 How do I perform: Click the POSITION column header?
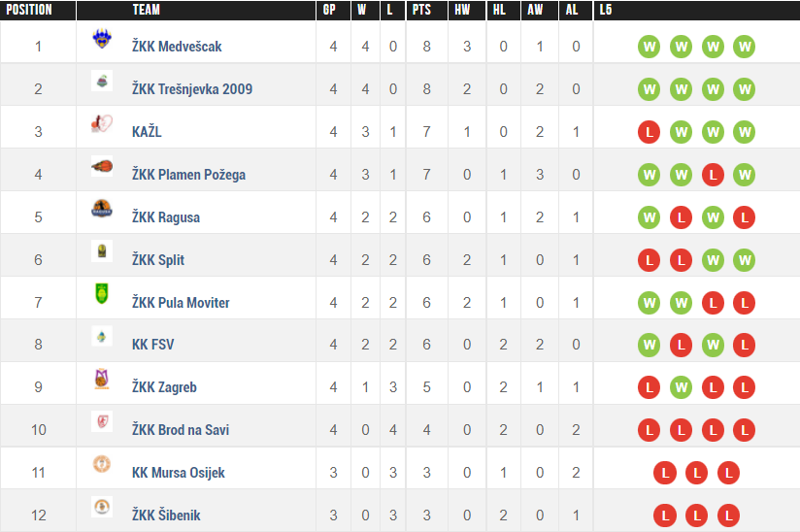(x=29, y=10)
